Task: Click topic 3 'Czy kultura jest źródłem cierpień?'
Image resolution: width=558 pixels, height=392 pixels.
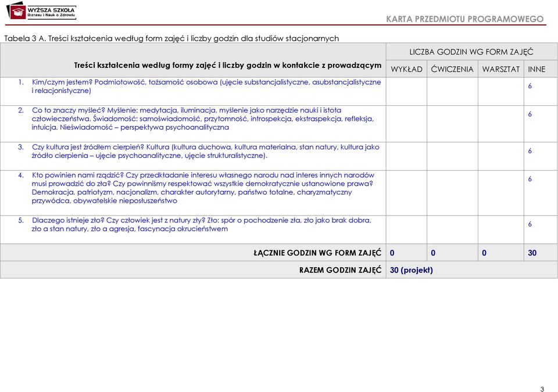Action: pyautogui.click(x=205, y=151)
